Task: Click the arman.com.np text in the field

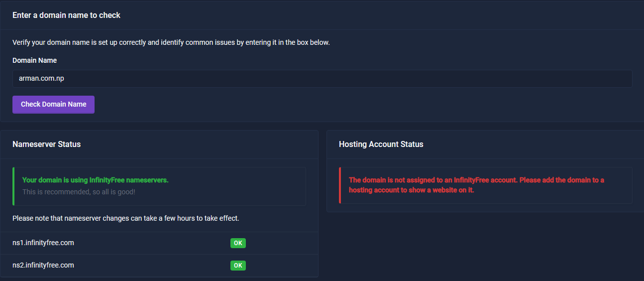Action: (41, 79)
